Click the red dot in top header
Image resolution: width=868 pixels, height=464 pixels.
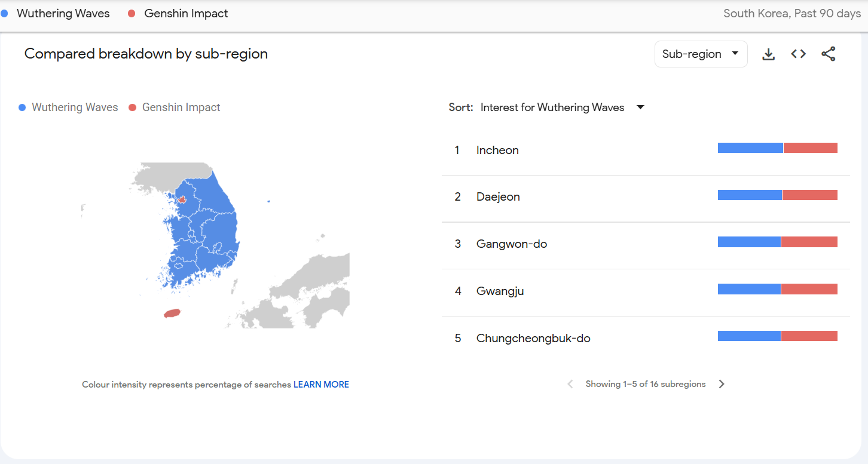point(132,13)
